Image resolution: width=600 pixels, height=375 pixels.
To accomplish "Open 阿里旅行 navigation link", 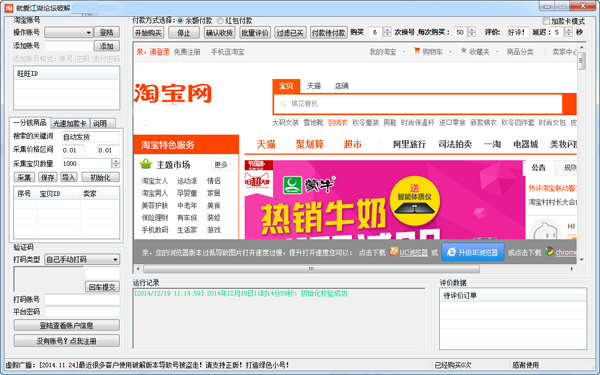I will [x=409, y=144].
